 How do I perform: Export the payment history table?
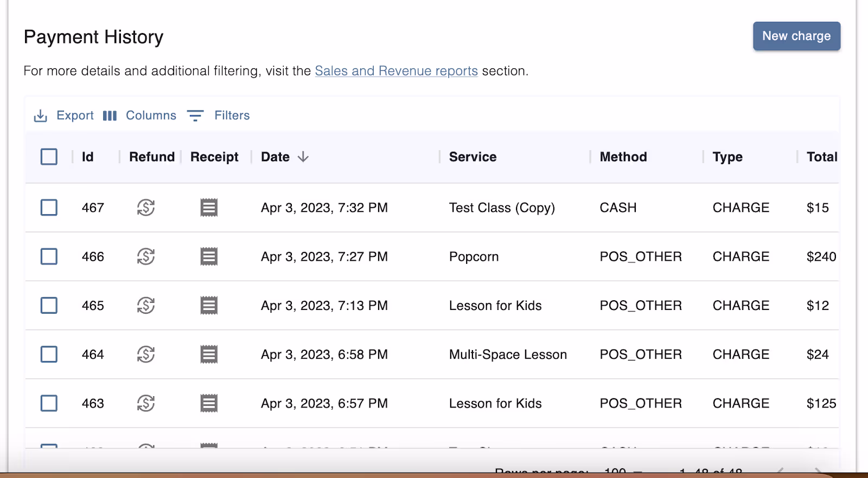[x=63, y=115]
